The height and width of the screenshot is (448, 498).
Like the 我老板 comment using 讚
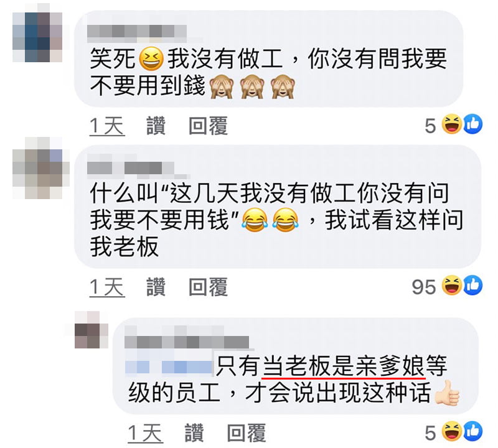pos(156,287)
